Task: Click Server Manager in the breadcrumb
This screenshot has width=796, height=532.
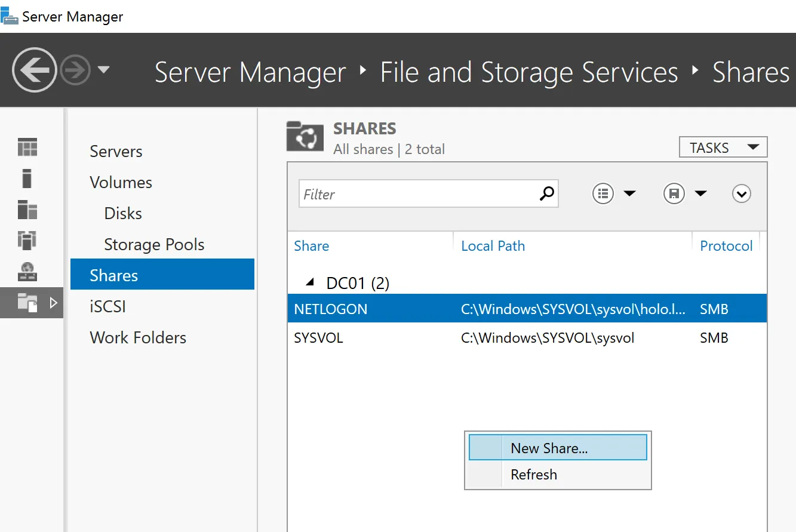Action: (x=250, y=72)
